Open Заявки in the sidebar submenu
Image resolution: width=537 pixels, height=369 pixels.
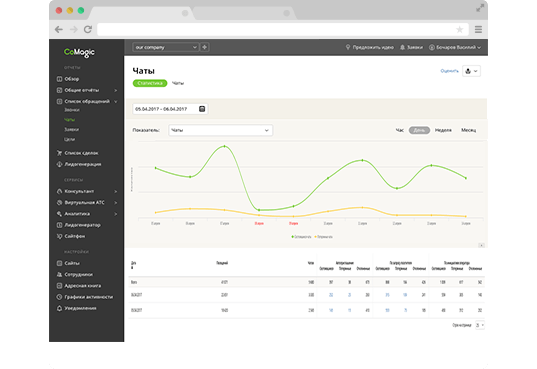pyautogui.click(x=72, y=130)
